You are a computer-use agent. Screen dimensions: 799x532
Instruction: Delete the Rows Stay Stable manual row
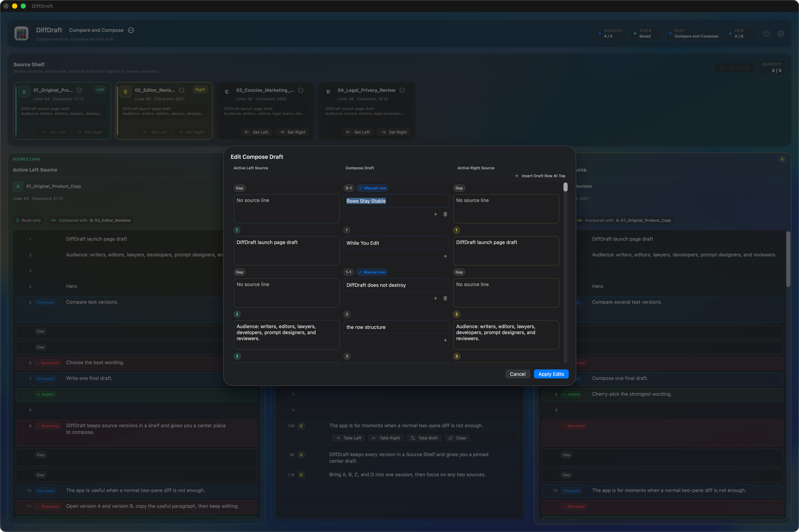tap(445, 214)
